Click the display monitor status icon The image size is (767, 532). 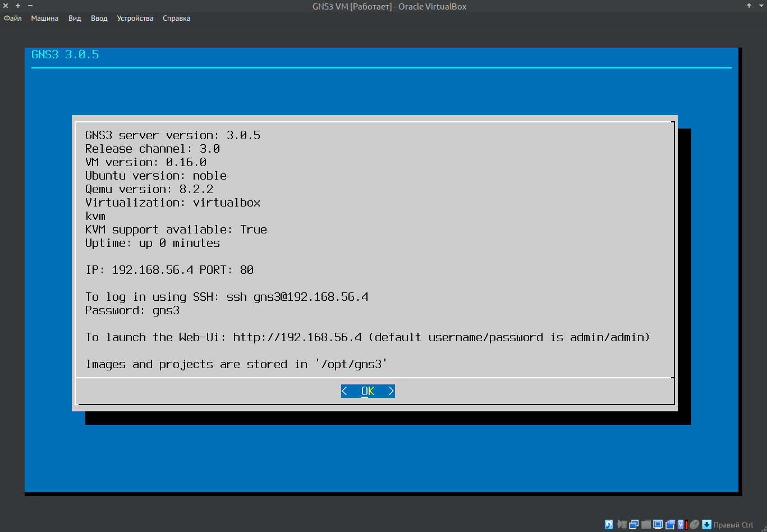658,525
